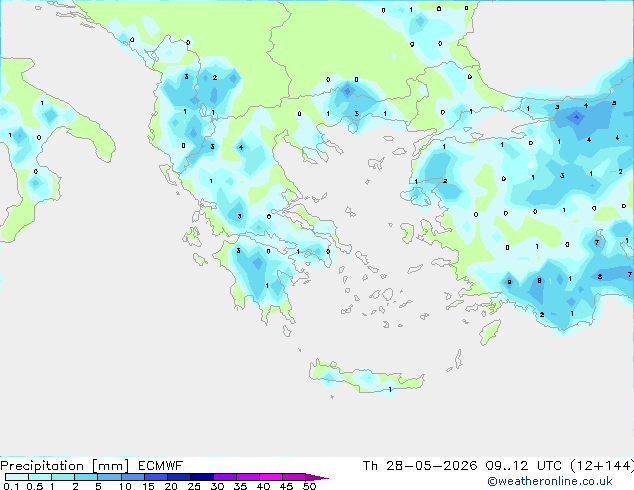Select the '30' legend scale label
The height and width of the screenshot is (490, 634).
(x=217, y=486)
